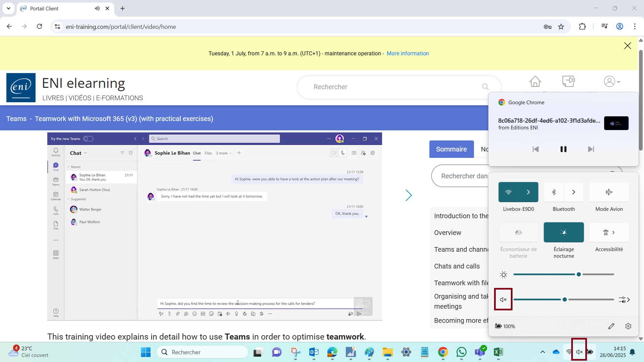Viewport: 644px width, 362px height.
Task: Unmute sound in quick settings panel
Action: tap(503, 299)
